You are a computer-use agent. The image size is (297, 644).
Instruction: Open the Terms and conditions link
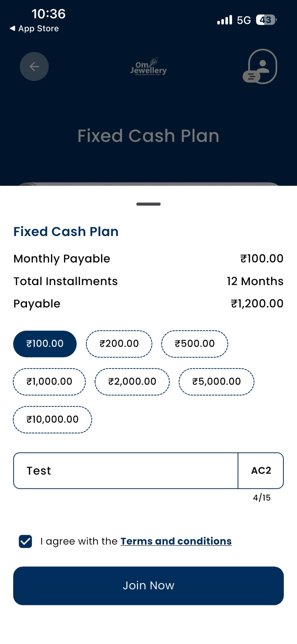point(176,541)
